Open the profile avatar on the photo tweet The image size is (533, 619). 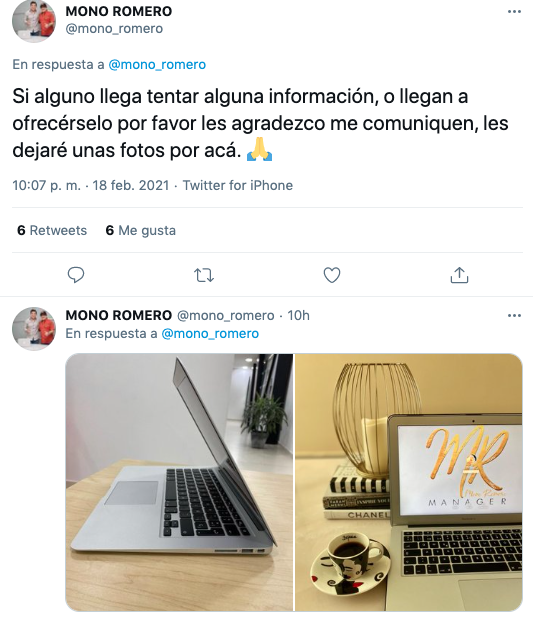34,328
